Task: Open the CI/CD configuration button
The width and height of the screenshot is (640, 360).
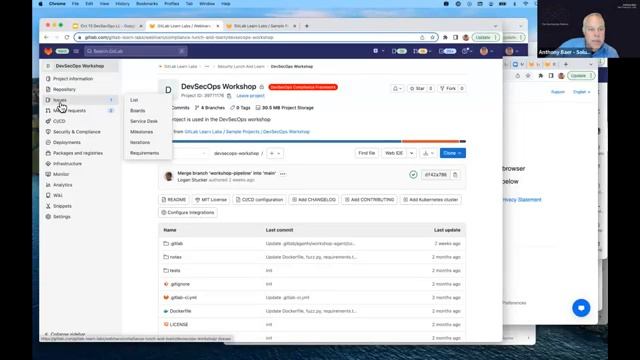Action: pyautogui.click(x=259, y=200)
